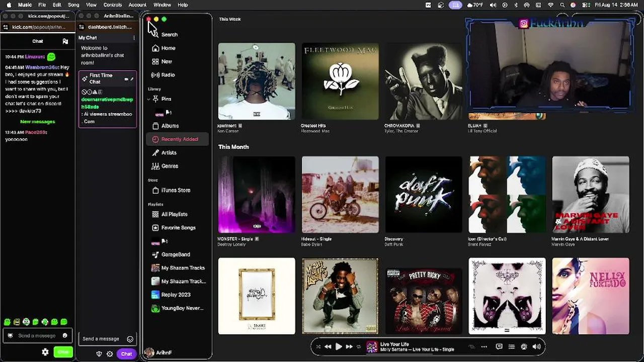Open My Shazam Tracks playlist
The width and height of the screenshot is (644, 362).
[x=178, y=268]
